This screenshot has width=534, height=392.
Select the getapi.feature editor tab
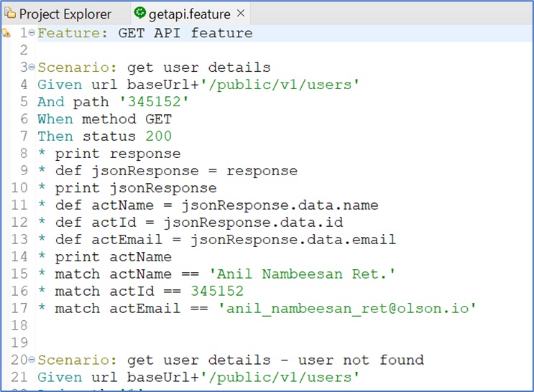(x=190, y=14)
